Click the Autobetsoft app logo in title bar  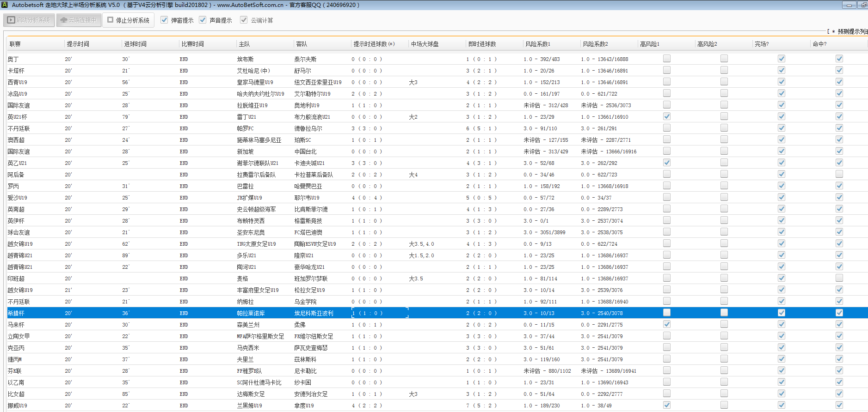5,5
